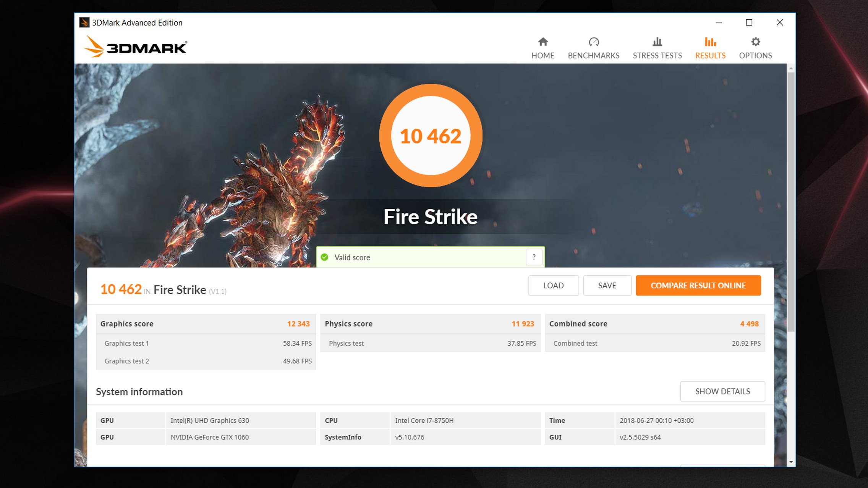
Task: Click the 10 462 score circle
Action: click(x=431, y=136)
